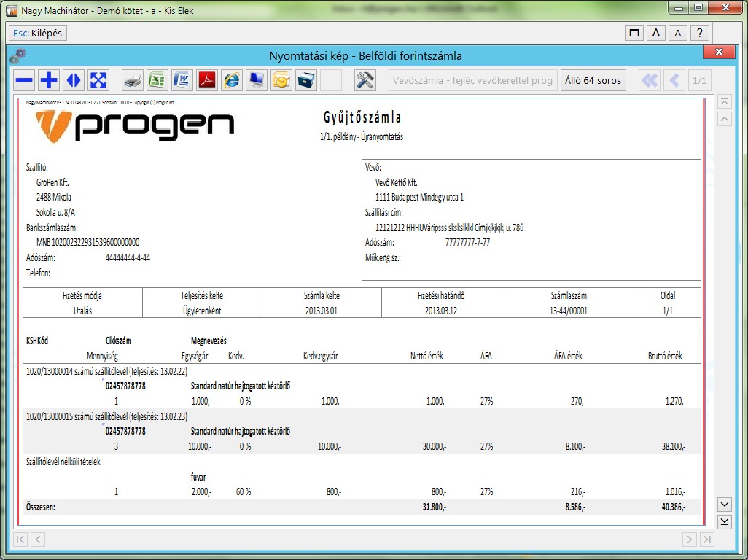Click the archive box toolbar icon
The height and width of the screenshot is (560, 748).
306,80
